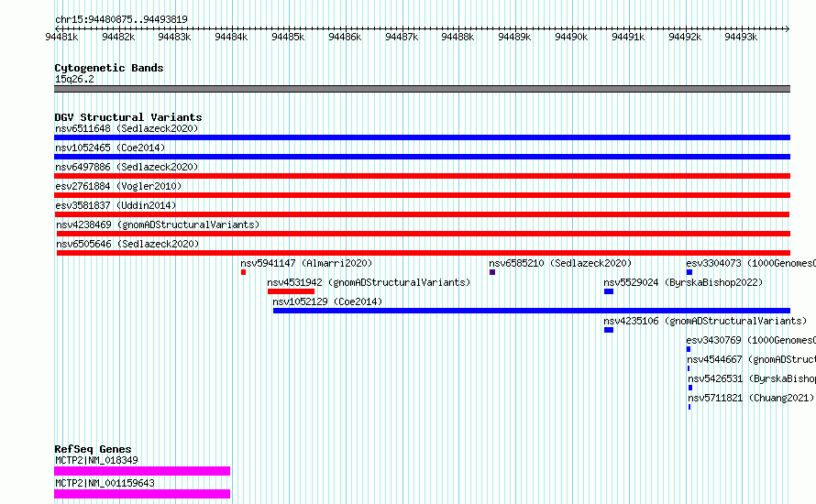The width and height of the screenshot is (816, 504).
Task: Click the Cytogenetic Bands track title
Action: coord(109,68)
